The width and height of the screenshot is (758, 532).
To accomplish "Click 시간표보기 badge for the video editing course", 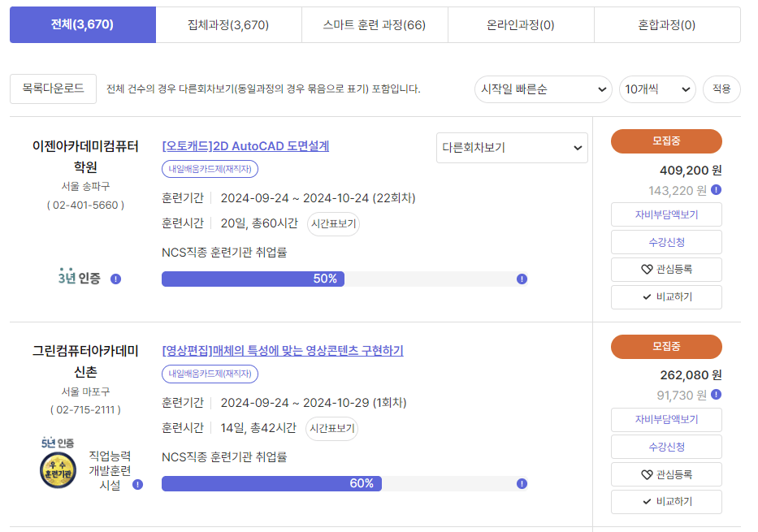I will (333, 428).
